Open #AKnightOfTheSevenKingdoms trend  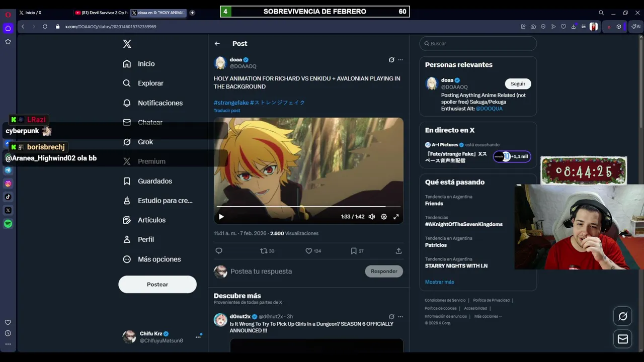pos(464,224)
